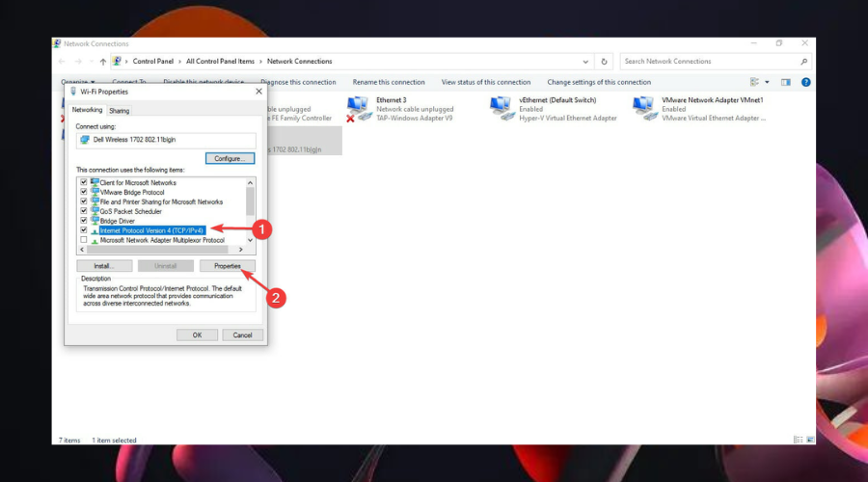Toggle File and Printer Sharing checkbox

pos(84,201)
